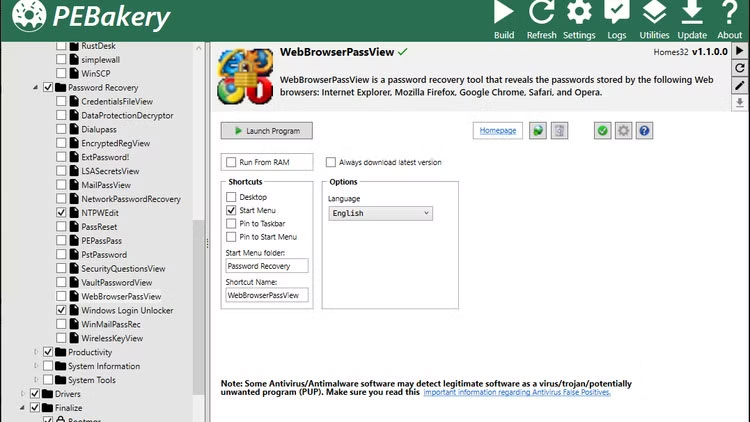Click the blue help question mark button
750x422 pixels.
click(x=644, y=131)
